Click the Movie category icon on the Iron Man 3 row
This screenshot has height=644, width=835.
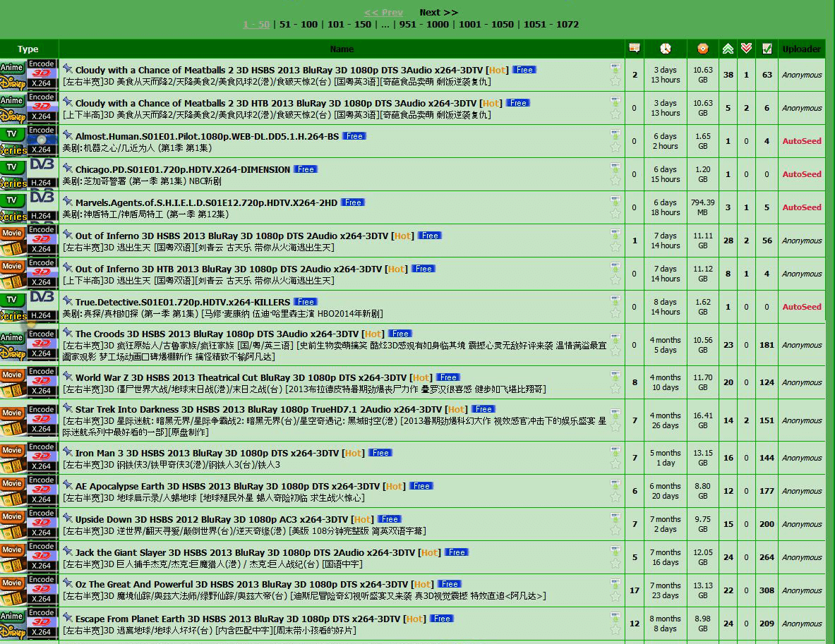click(13, 458)
